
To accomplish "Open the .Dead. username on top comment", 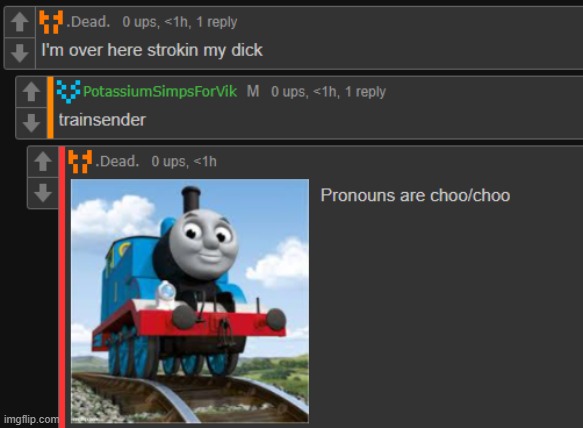I will pyautogui.click(x=88, y=22).
